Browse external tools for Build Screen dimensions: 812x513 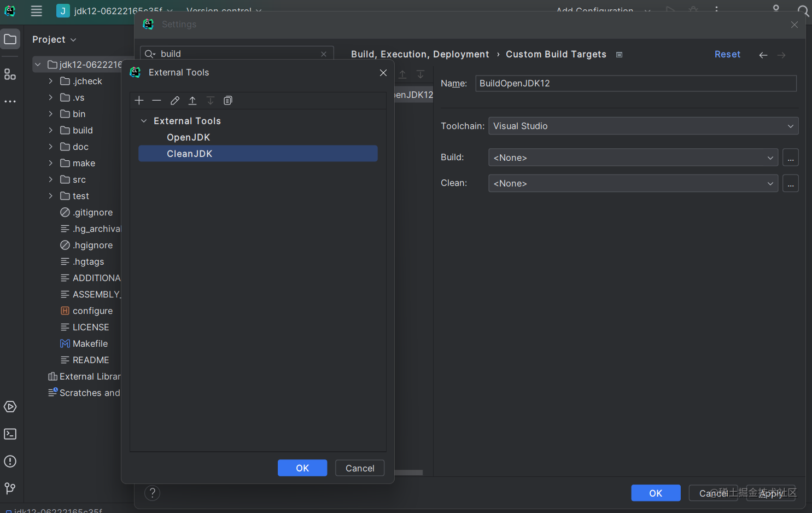click(791, 158)
